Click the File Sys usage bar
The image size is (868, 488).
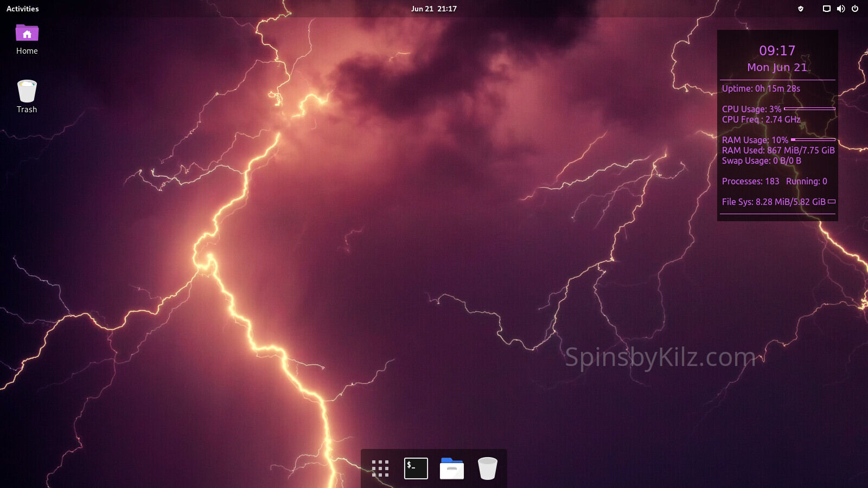click(x=831, y=202)
